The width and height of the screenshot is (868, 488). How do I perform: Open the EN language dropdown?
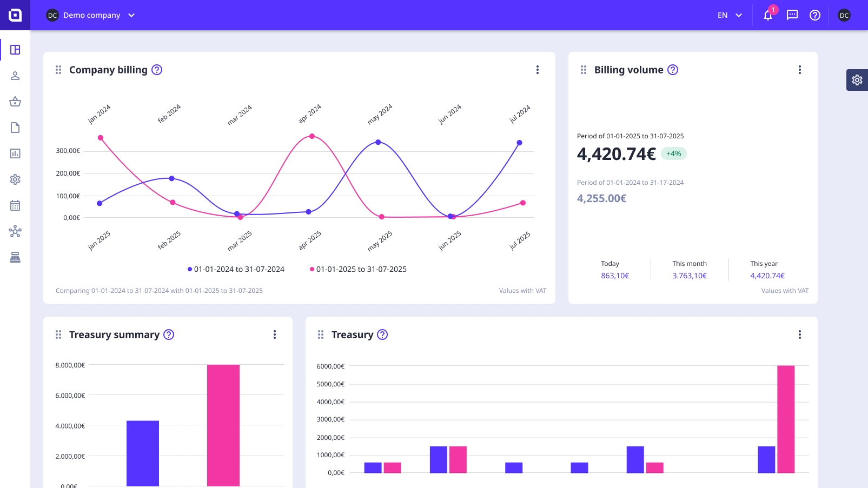click(x=729, y=15)
